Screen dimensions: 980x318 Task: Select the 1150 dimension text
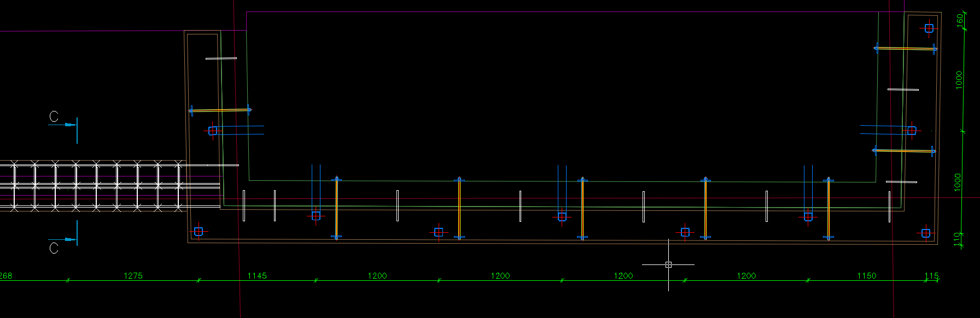coord(866,275)
